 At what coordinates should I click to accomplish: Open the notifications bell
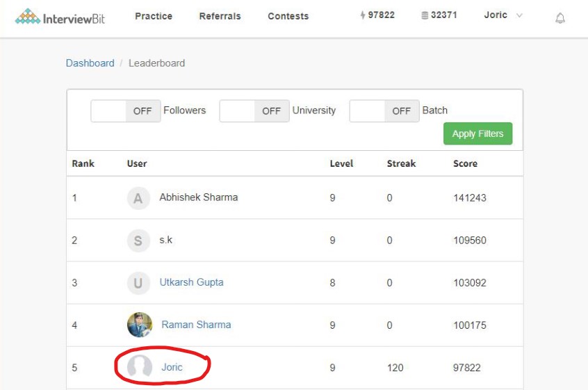pyautogui.click(x=560, y=17)
